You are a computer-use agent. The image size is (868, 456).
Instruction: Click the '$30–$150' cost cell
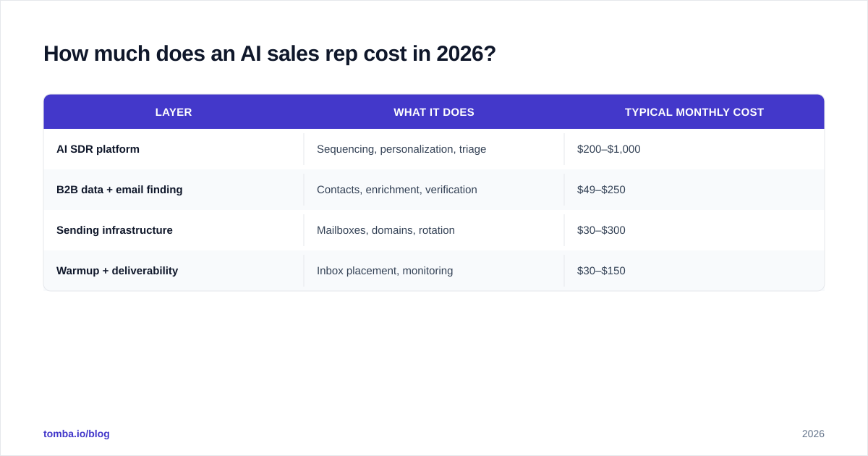(694, 271)
